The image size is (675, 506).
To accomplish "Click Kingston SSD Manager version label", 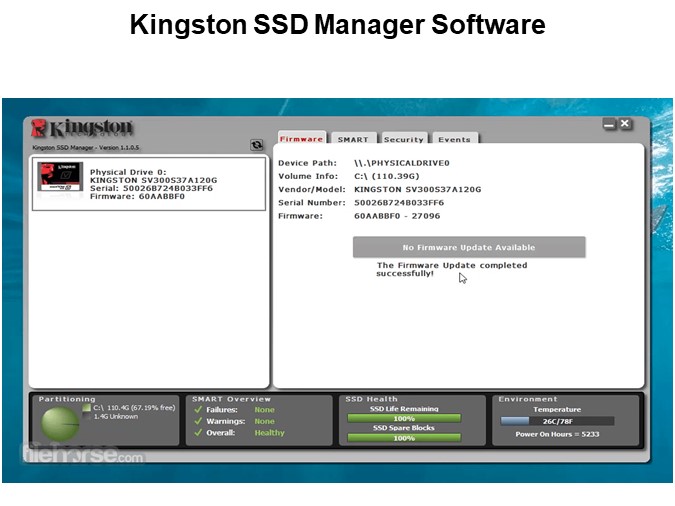I will 86,147.
